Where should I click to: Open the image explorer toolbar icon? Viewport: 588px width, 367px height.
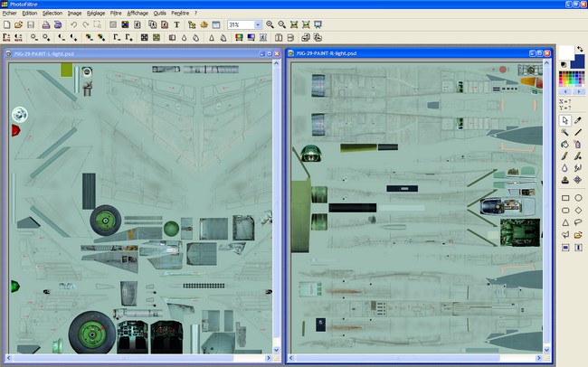(x=192, y=24)
